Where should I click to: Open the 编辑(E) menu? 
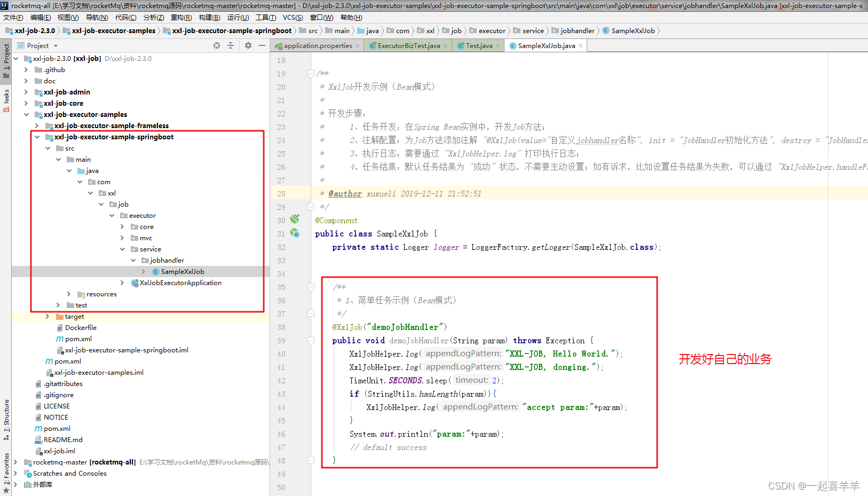[x=41, y=18]
